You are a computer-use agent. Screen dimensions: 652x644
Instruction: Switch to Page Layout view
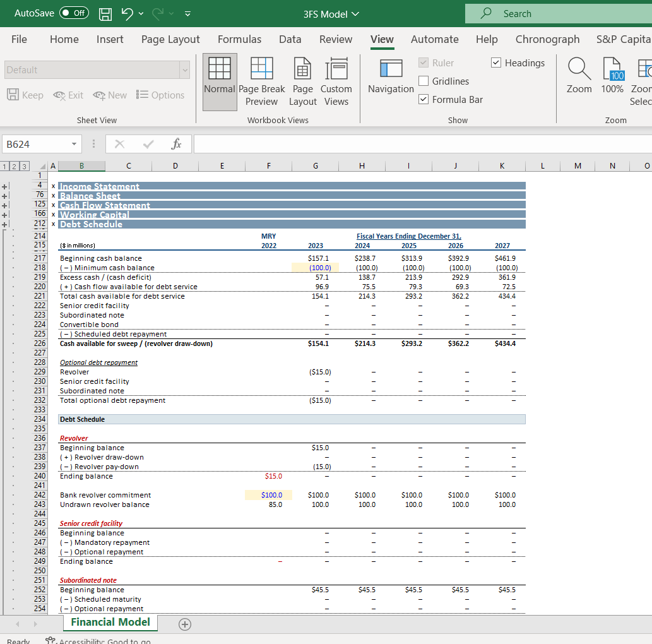pos(302,81)
